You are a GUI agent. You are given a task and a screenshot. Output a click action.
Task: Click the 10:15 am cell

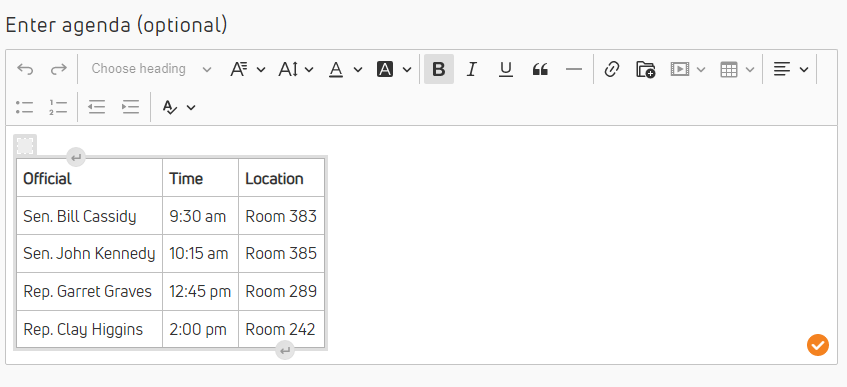pyautogui.click(x=200, y=253)
